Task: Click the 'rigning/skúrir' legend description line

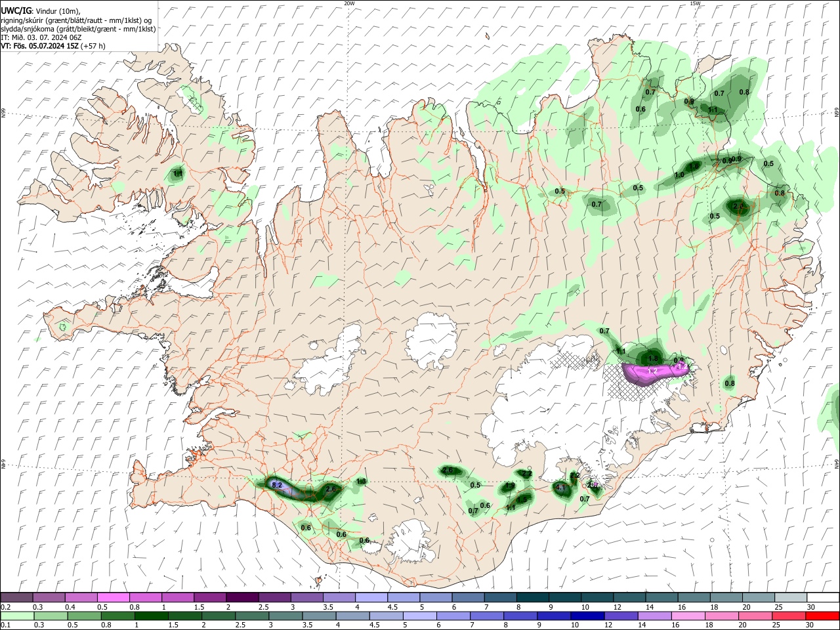Action: coord(76,20)
